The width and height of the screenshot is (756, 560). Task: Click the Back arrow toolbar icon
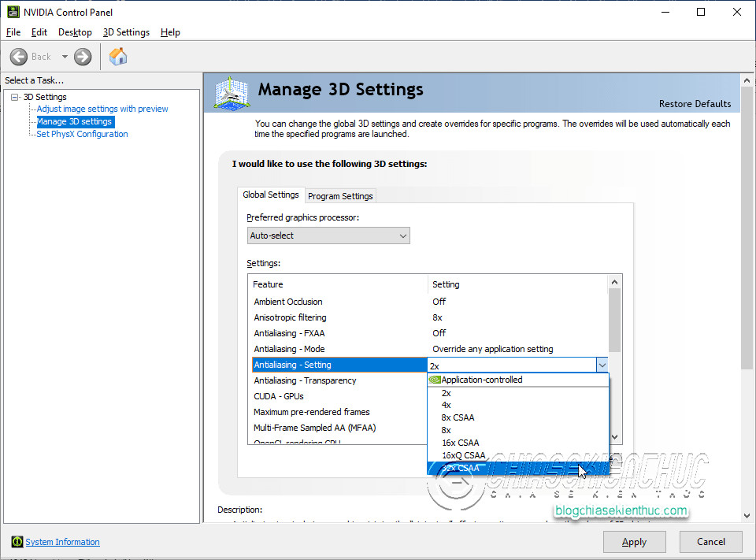pyautogui.click(x=20, y=57)
